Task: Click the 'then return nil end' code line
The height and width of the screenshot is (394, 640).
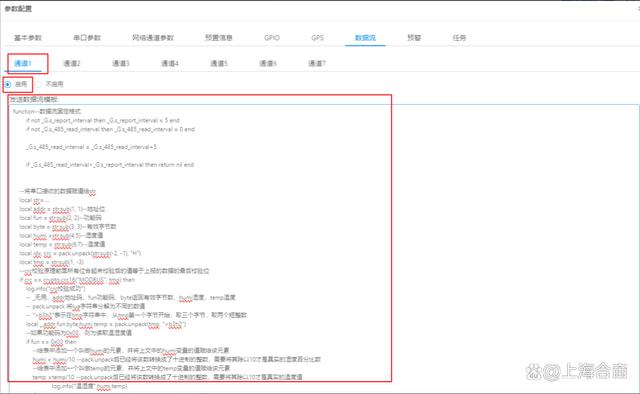Action: [x=110, y=165]
